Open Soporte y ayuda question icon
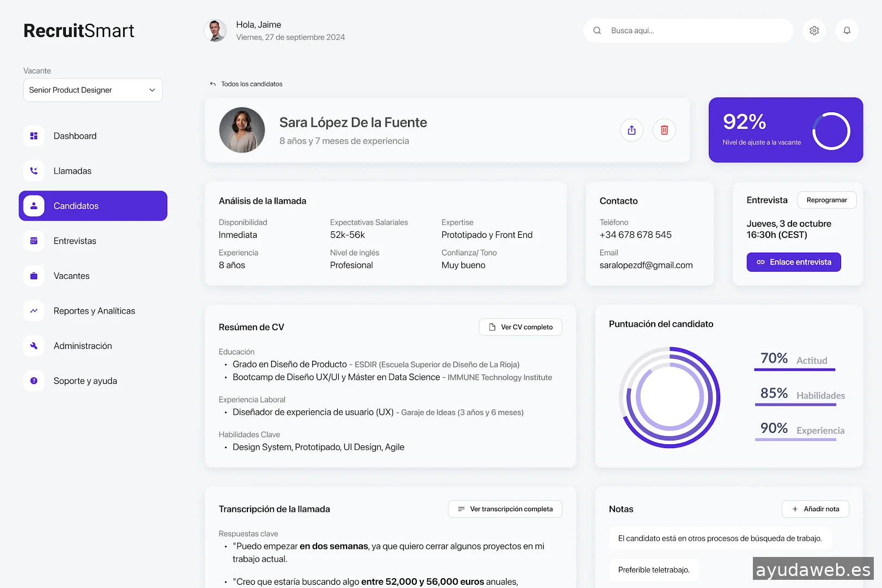Image resolution: width=882 pixels, height=588 pixels. (x=34, y=381)
